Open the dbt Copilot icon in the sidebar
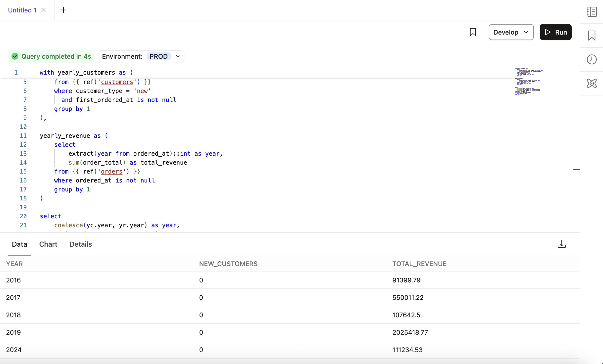Viewport: 603px width, 364px height. pos(592,83)
